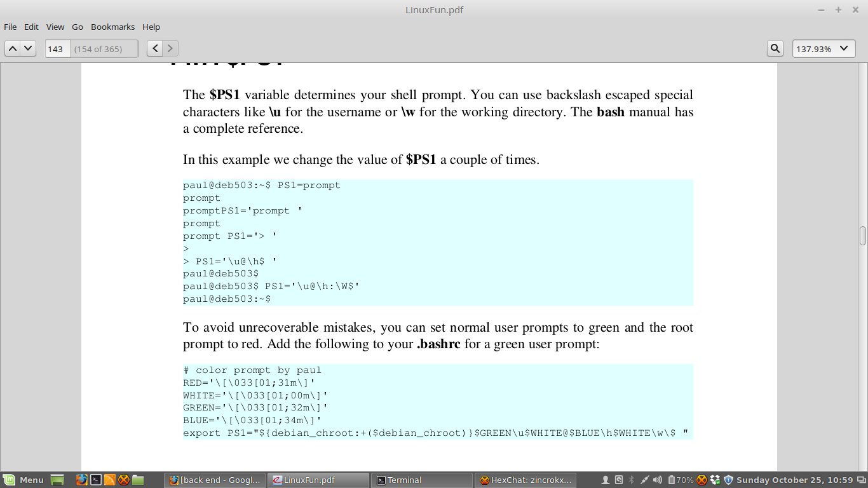Screen dimensions: 868x488
Task: Open the Edit menu
Action: pyautogui.click(x=31, y=27)
